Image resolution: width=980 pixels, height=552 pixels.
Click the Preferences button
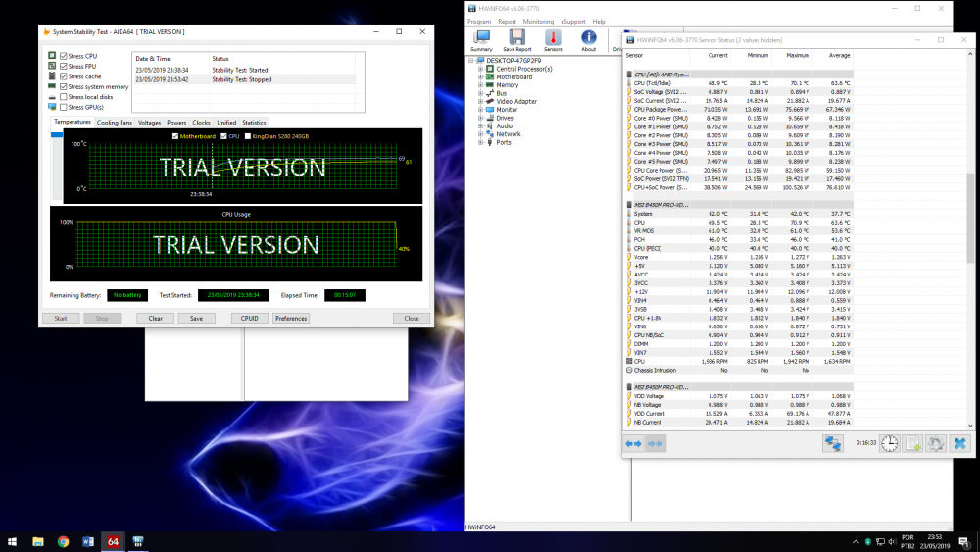291,319
